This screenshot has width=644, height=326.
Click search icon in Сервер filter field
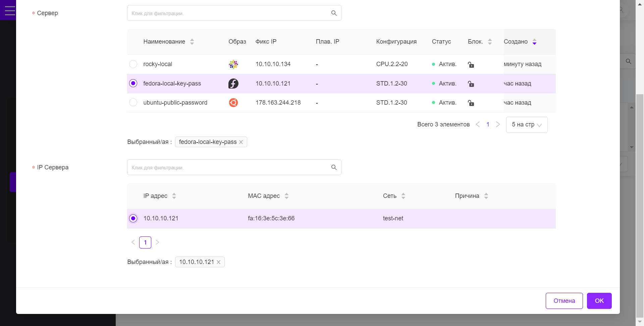point(334,13)
